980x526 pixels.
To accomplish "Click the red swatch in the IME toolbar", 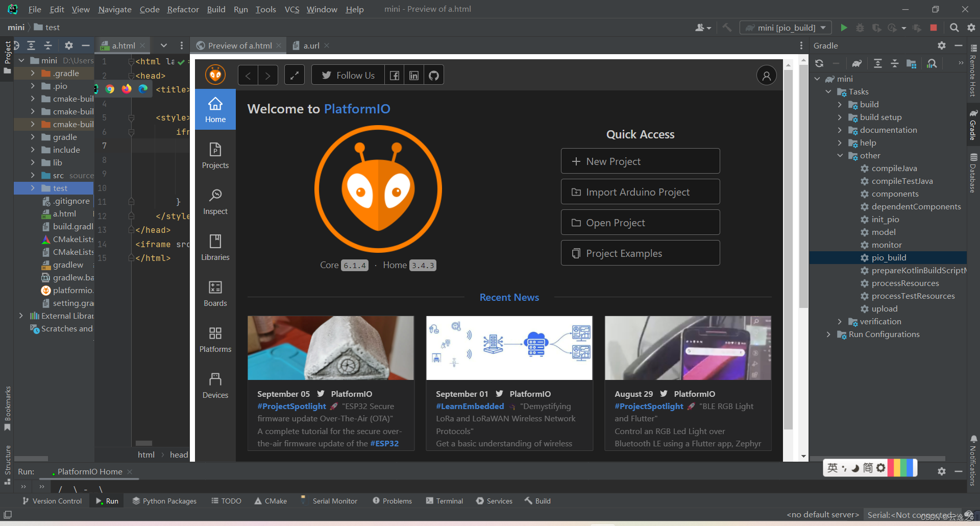I will pos(891,468).
